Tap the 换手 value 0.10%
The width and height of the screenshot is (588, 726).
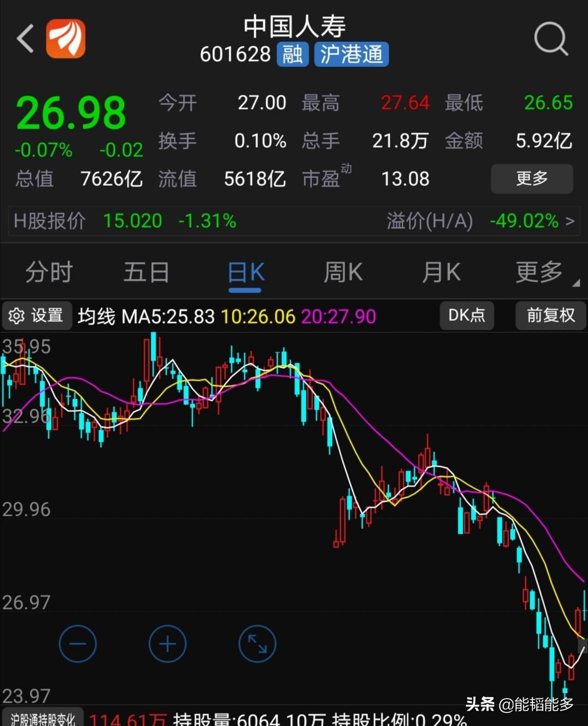(x=260, y=141)
